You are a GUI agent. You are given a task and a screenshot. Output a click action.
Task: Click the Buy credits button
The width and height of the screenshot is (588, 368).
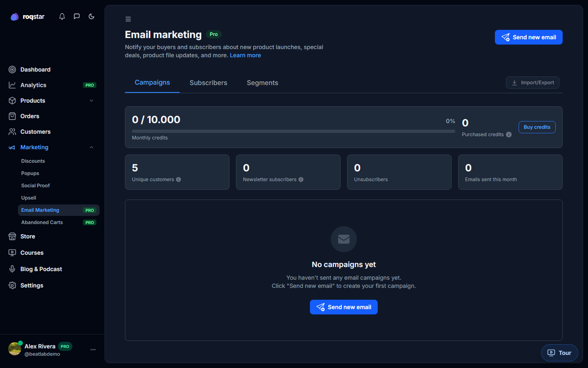click(x=537, y=127)
